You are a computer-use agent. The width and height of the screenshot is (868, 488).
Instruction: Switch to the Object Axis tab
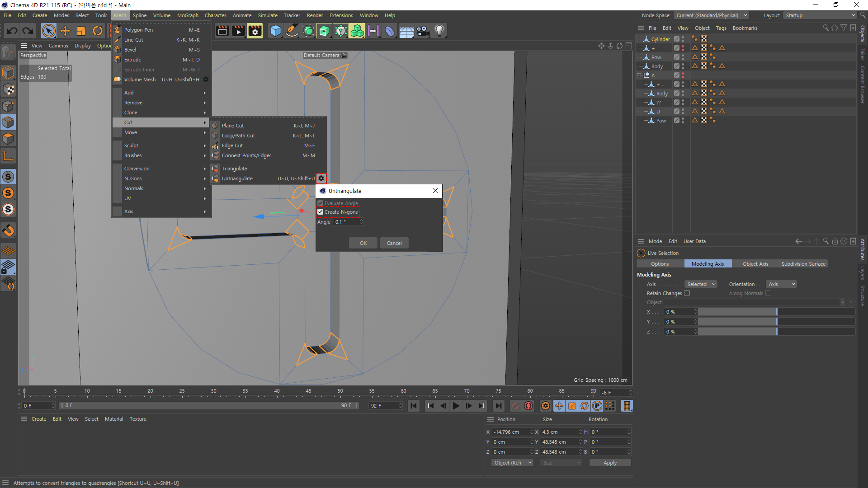[755, 264]
